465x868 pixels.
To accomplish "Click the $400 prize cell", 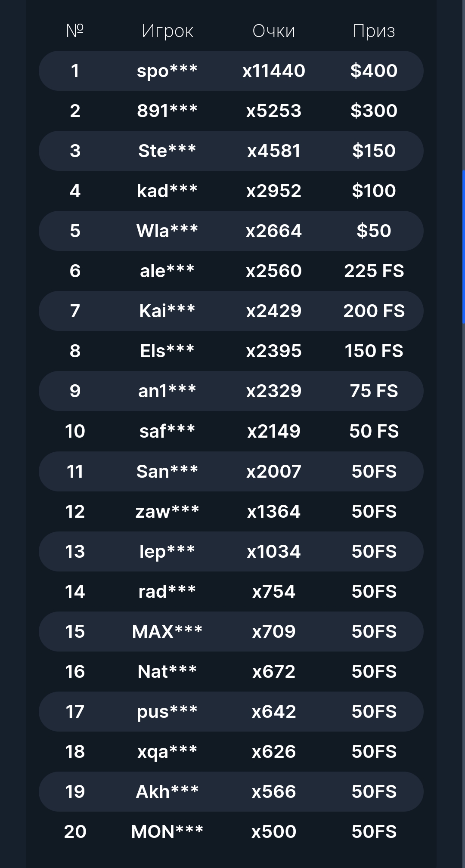I will (x=374, y=71).
